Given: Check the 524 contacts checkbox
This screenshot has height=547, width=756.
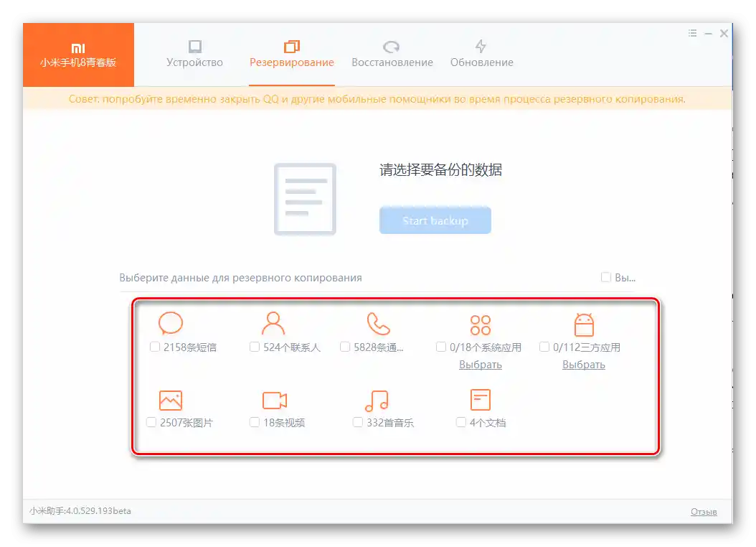Looking at the screenshot, I should tap(255, 347).
